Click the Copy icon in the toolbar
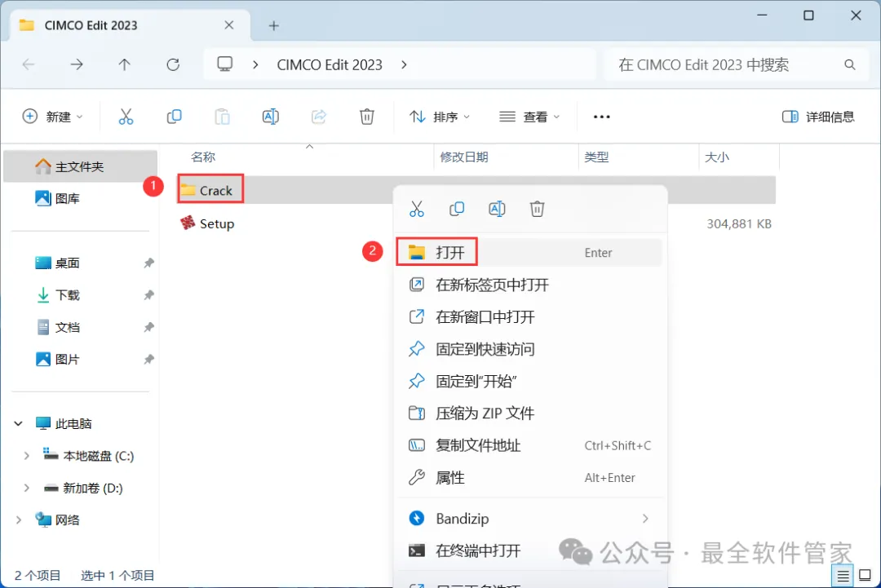Screen dimensions: 881x588 [175, 117]
